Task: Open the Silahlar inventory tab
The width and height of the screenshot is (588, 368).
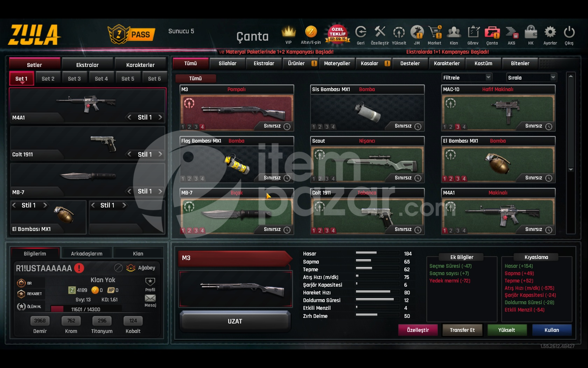Action: [227, 63]
